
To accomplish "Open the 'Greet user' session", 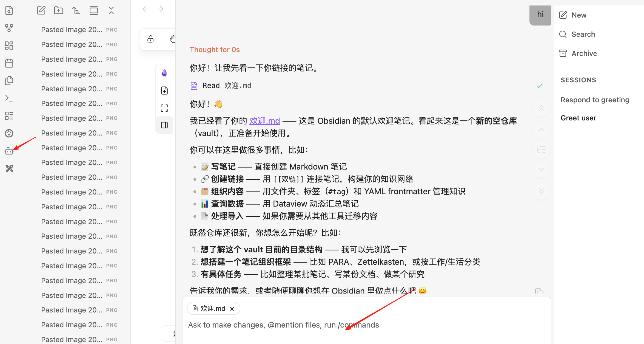I will click(579, 118).
